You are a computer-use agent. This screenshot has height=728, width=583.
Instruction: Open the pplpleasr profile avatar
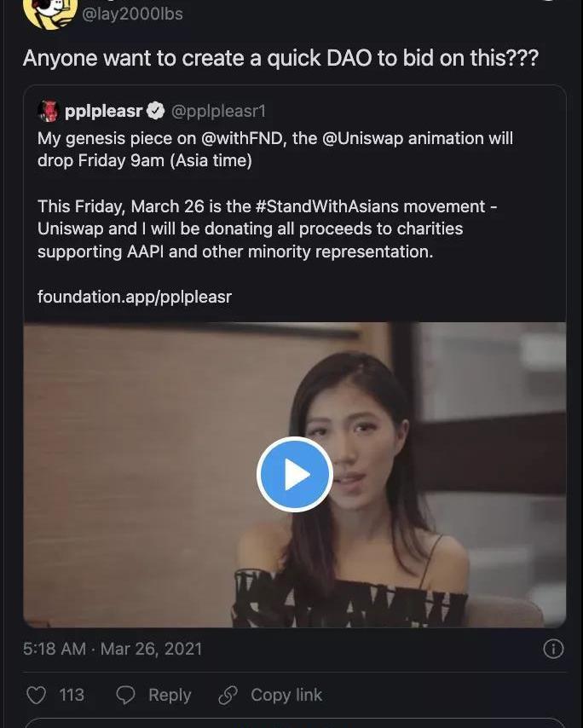48,112
